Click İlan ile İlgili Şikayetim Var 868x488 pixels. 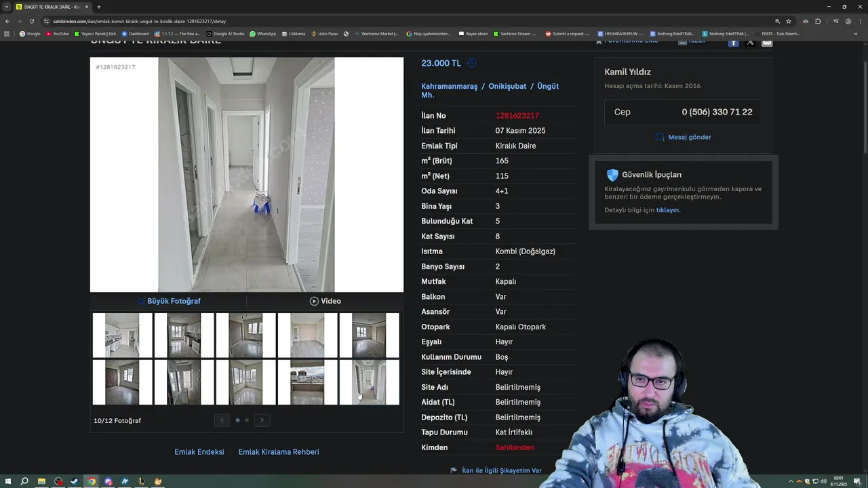click(x=496, y=470)
